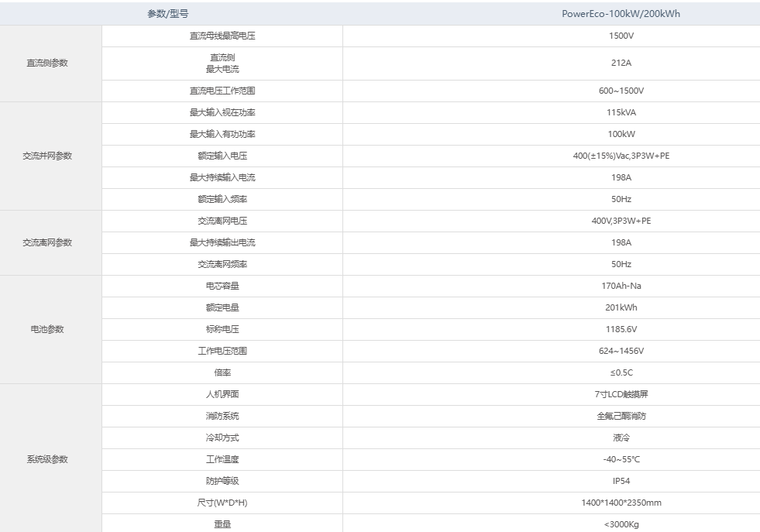Click the label '冷却方式'
Screen dimensions: 760x532
222,438
